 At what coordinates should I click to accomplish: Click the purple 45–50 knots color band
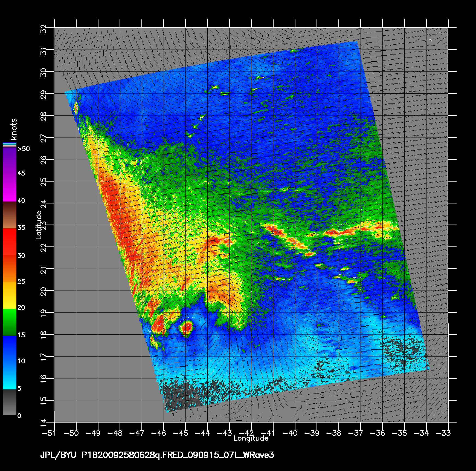click(10, 161)
